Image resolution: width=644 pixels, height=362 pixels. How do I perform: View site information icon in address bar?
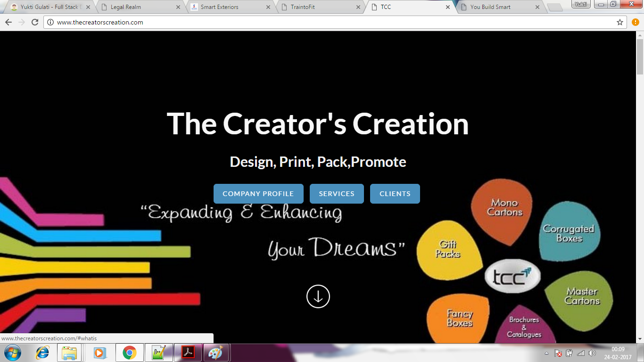coord(50,22)
